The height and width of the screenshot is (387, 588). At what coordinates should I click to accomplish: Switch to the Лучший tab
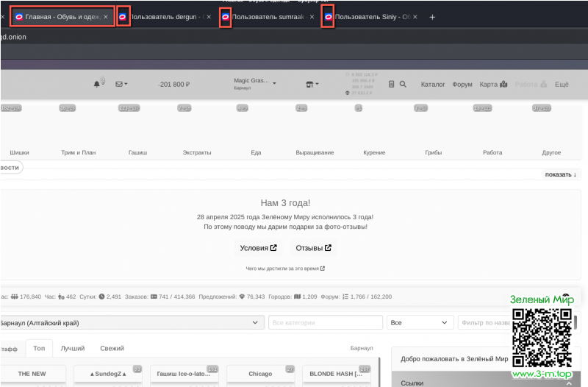(72, 348)
